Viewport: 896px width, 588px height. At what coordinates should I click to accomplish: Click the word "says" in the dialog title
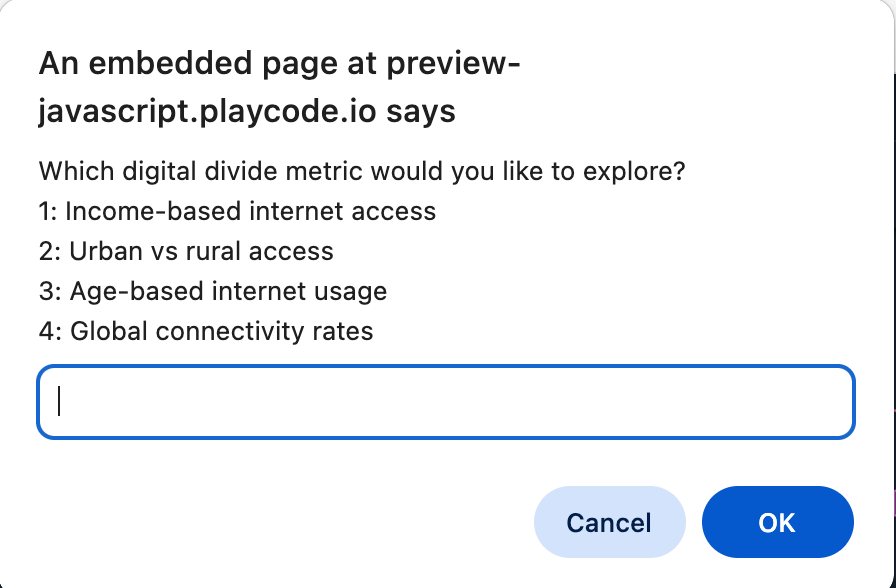[x=421, y=111]
